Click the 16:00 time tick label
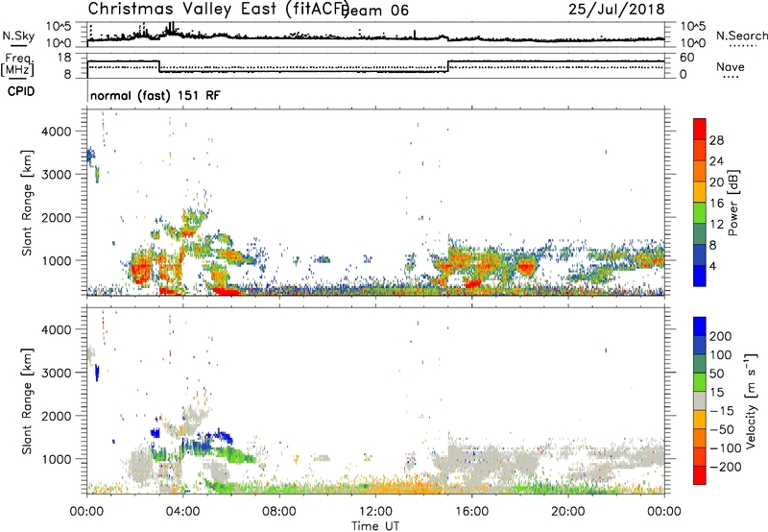Screen dimensions: 768x532 [x=471, y=512]
